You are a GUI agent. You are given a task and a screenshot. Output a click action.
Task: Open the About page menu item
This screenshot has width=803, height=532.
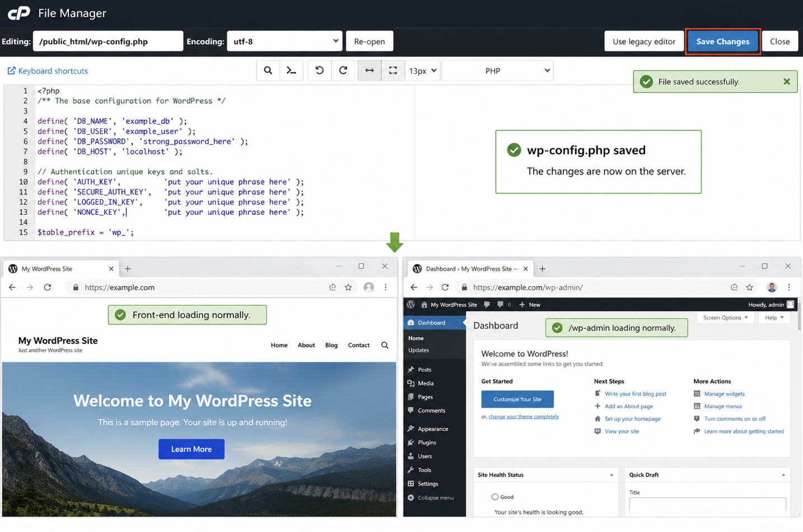coord(306,345)
